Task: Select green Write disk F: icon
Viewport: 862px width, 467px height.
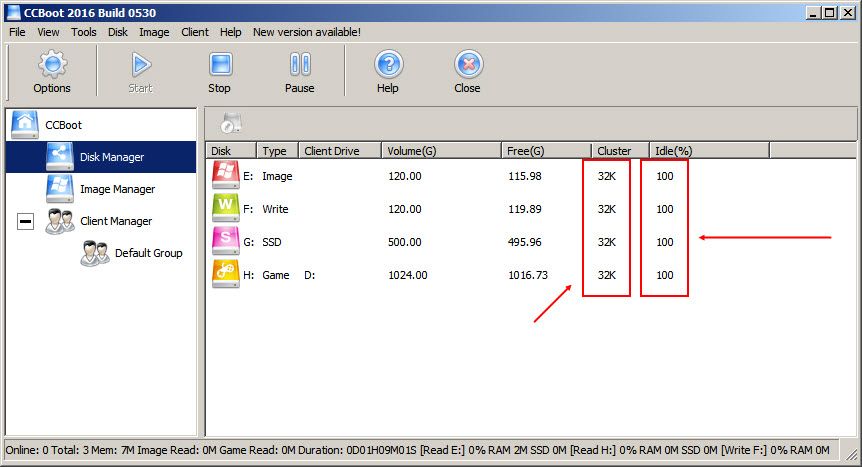Action: [x=225, y=208]
